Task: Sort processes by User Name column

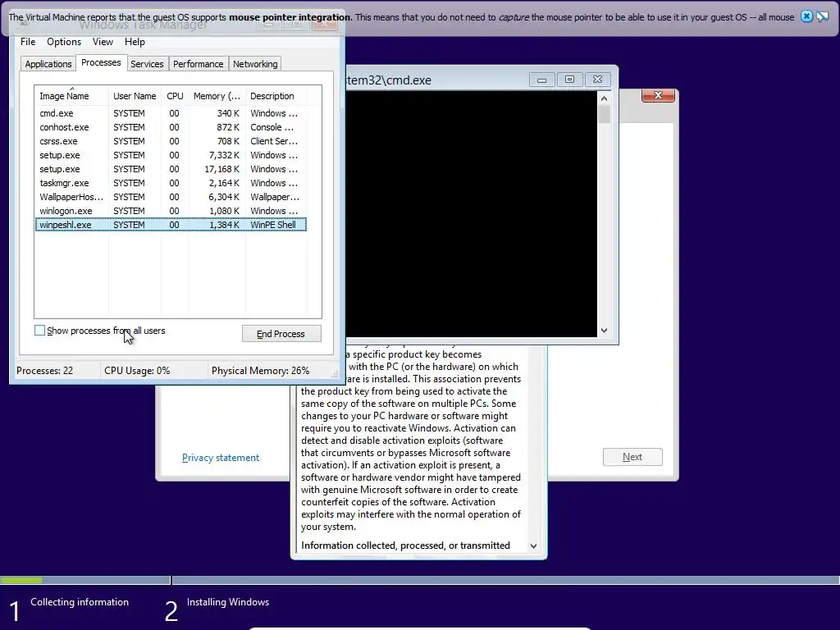Action: (135, 96)
